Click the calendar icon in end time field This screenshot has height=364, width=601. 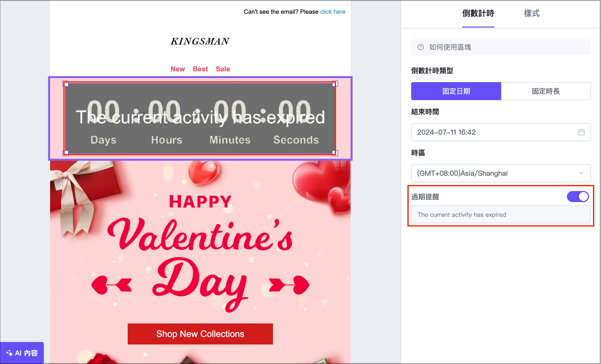click(x=581, y=132)
